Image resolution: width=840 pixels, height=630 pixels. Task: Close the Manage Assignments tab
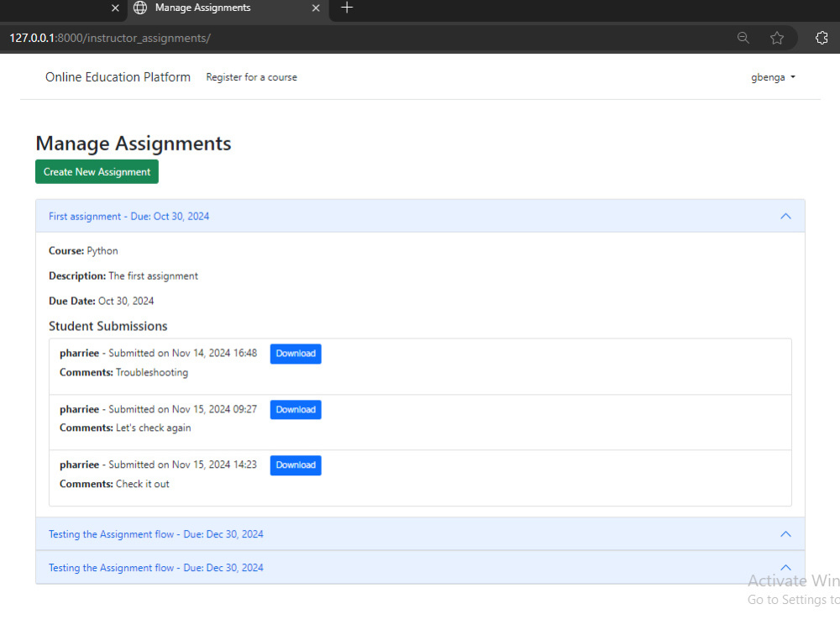316,8
